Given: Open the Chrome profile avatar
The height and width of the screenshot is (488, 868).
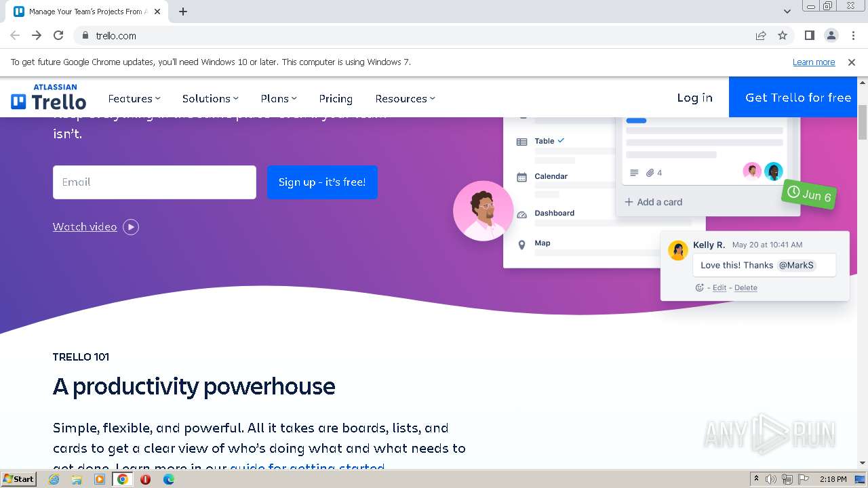Looking at the screenshot, I should point(831,36).
